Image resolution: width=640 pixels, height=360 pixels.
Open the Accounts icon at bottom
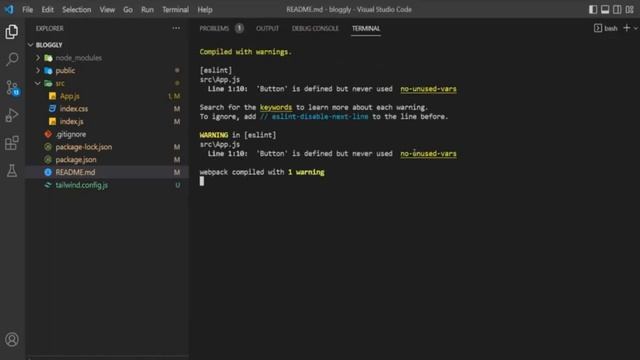(x=12, y=339)
